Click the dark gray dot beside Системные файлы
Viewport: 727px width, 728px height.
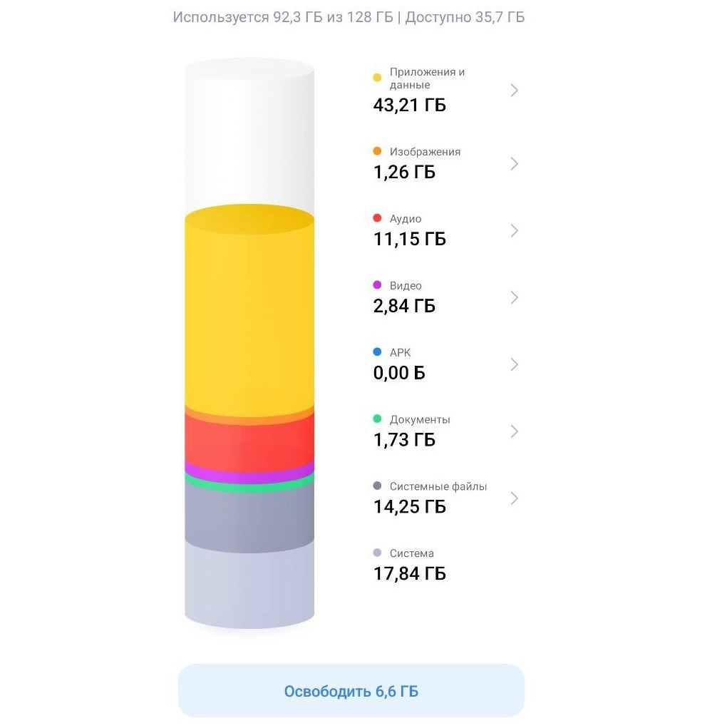378,486
